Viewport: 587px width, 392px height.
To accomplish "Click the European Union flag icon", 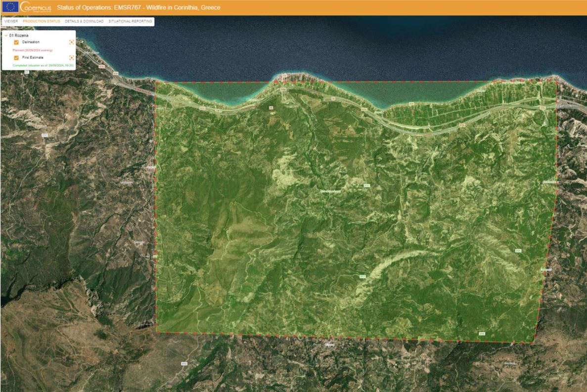I will coord(10,7).
